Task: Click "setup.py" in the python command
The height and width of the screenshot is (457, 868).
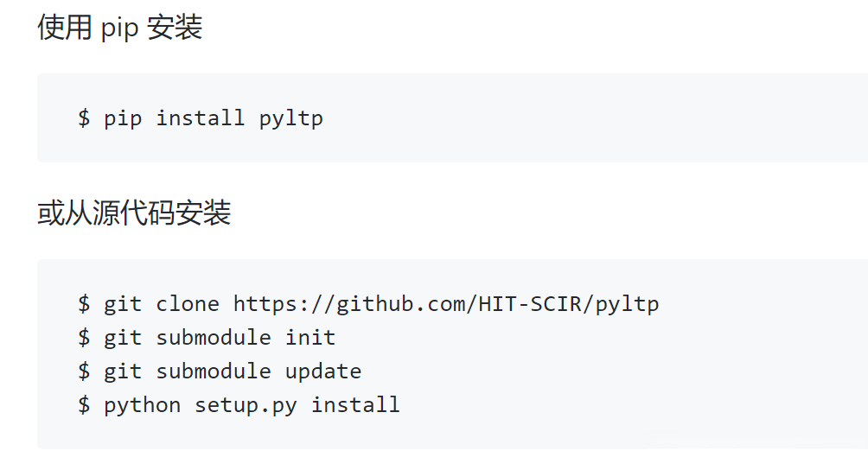Action: click(x=246, y=404)
